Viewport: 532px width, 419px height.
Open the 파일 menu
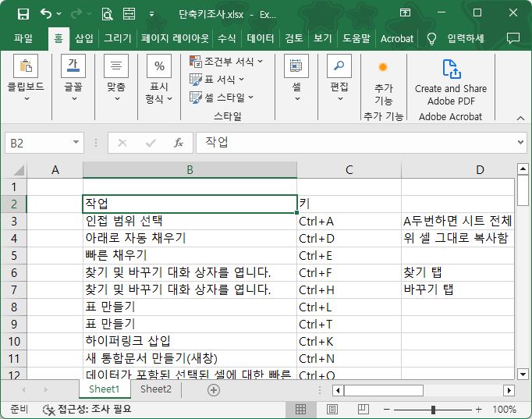click(23, 38)
